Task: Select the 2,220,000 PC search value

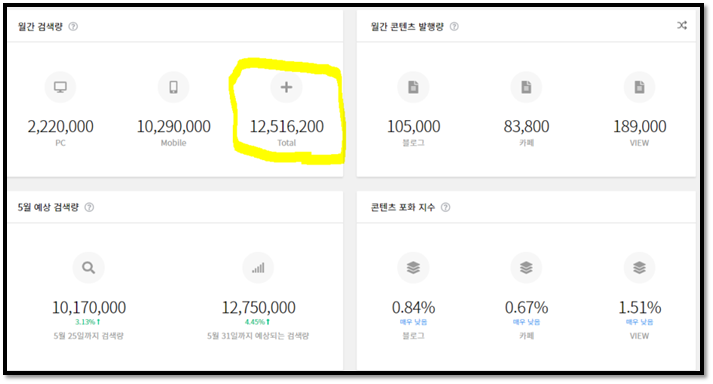Action: [x=60, y=126]
